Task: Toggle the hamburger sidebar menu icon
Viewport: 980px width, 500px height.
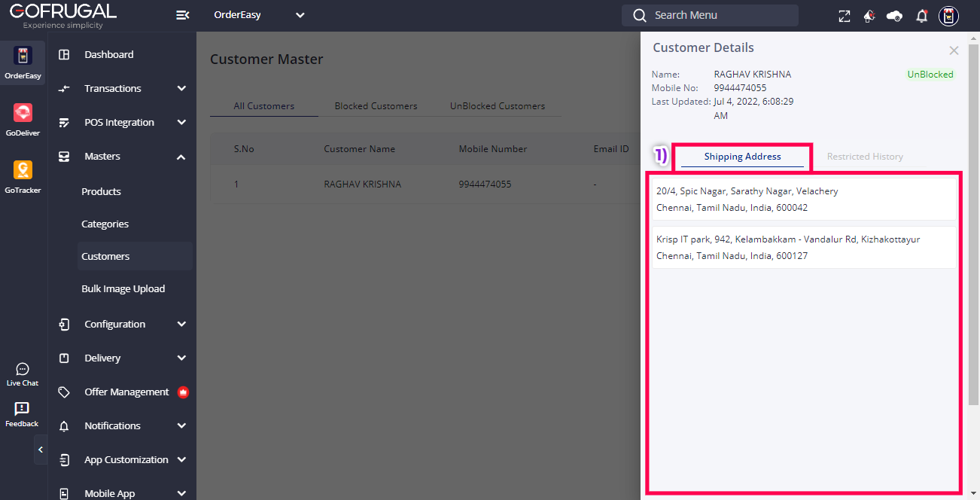Action: click(182, 15)
